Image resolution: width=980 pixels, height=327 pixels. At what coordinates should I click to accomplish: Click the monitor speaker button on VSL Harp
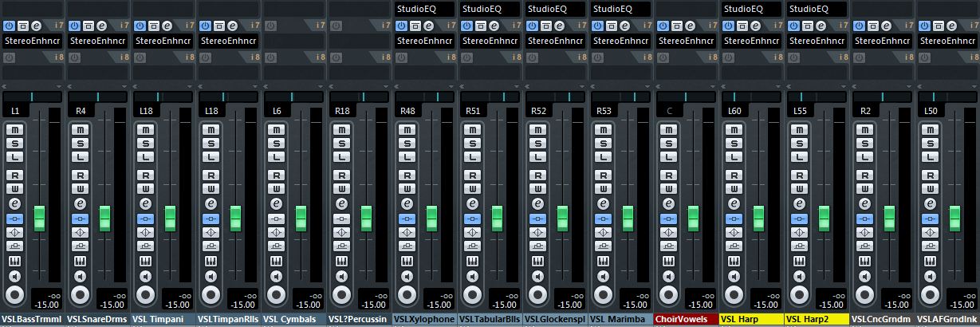pyautogui.click(x=734, y=276)
